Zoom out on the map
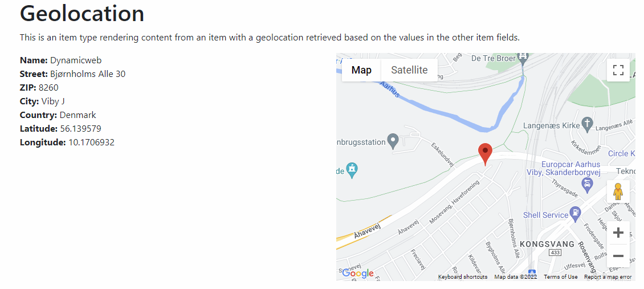The height and width of the screenshot is (289, 644). (x=618, y=256)
